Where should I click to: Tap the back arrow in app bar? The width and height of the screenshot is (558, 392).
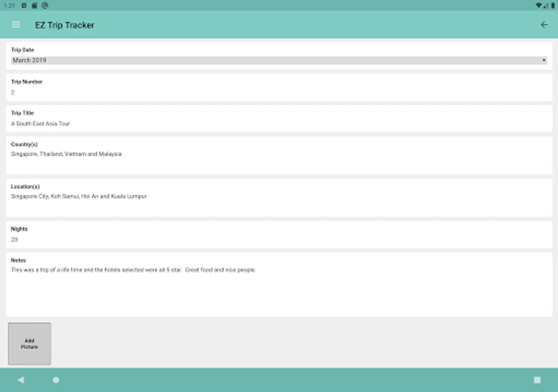(544, 25)
